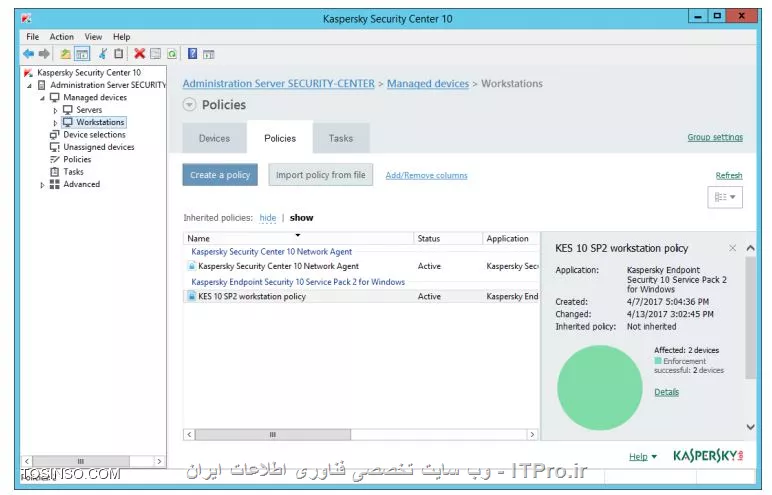
Task: Hide inherited policies via hide link
Action: 267,218
